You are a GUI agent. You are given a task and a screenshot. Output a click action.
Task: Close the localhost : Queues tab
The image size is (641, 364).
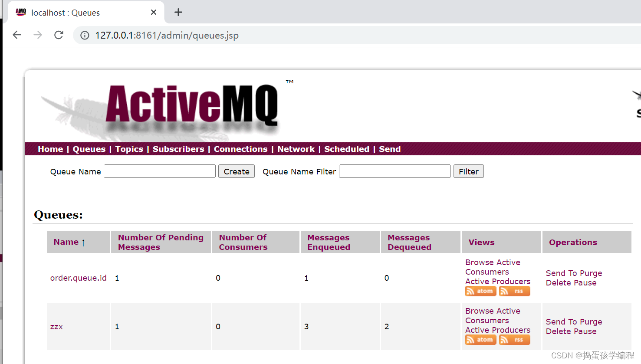point(153,12)
